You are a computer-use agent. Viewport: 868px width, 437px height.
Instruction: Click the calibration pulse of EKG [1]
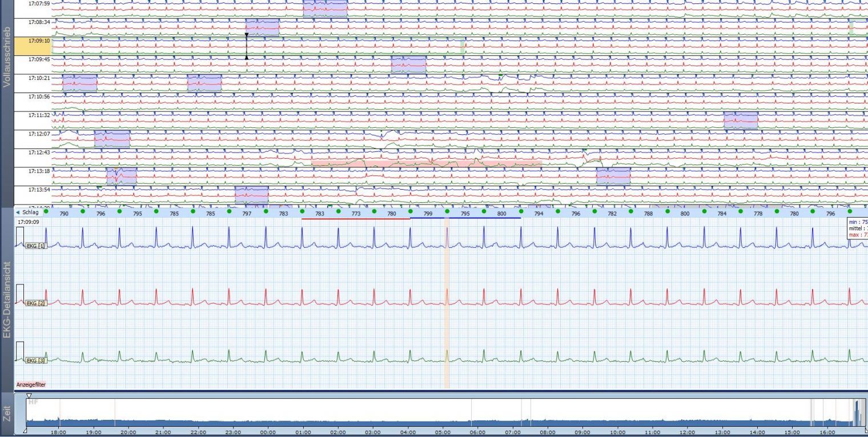tap(19, 236)
